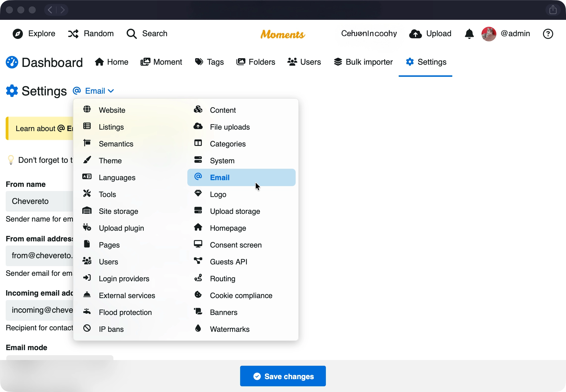The width and height of the screenshot is (566, 392).
Task: Click the Explore compass icon
Action: (x=18, y=34)
